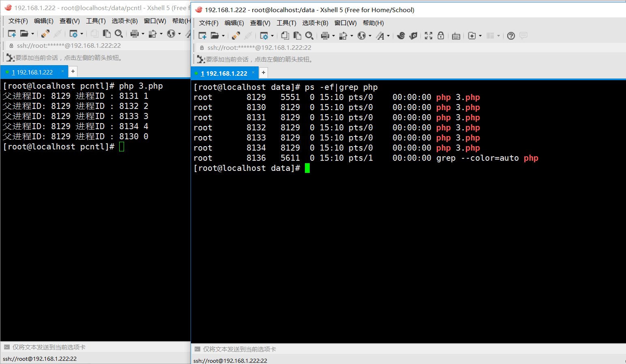Click Full Screen icon in right toolbar
The height and width of the screenshot is (364, 626).
click(429, 36)
